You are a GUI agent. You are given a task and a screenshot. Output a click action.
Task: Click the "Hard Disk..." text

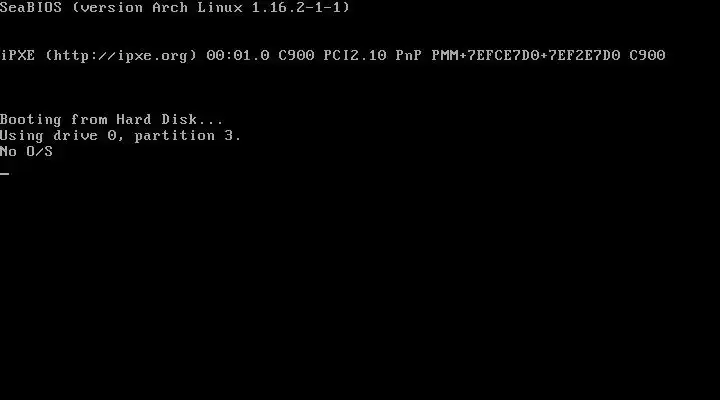(x=169, y=120)
